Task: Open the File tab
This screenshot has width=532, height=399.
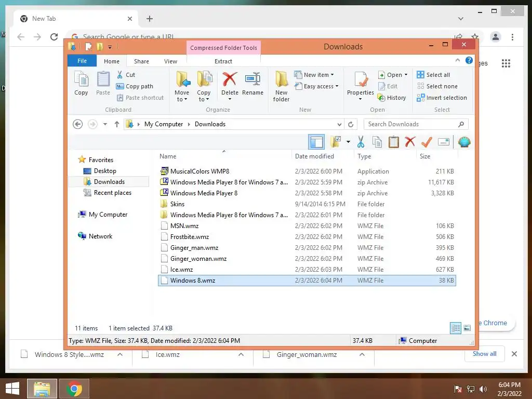Action: point(82,61)
